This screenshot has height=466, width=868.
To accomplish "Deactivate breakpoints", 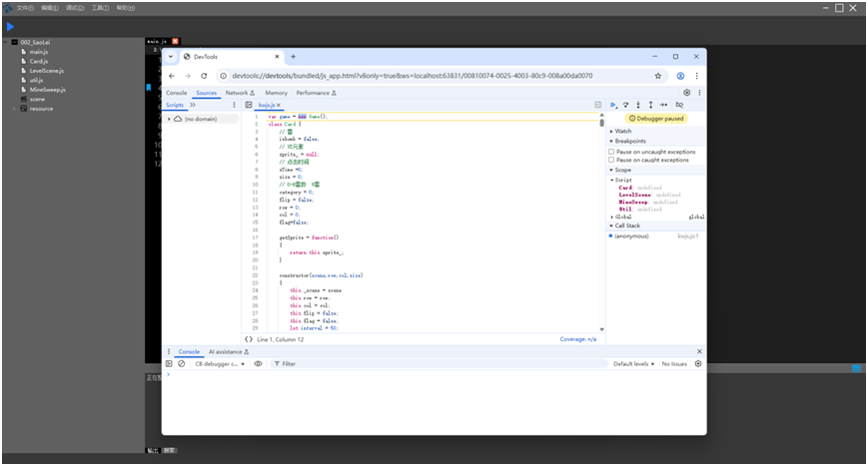I will pyautogui.click(x=679, y=105).
